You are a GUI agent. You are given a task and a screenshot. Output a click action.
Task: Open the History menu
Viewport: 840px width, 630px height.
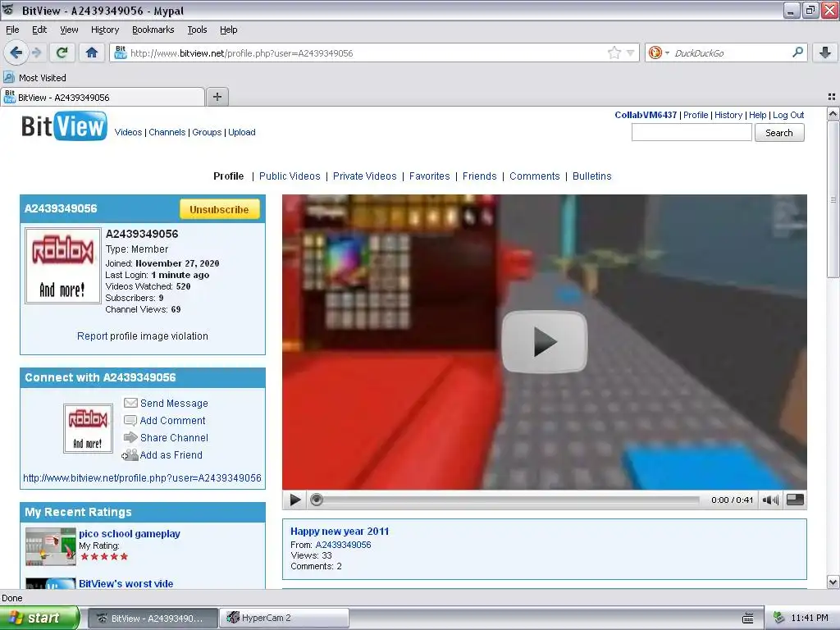104,30
